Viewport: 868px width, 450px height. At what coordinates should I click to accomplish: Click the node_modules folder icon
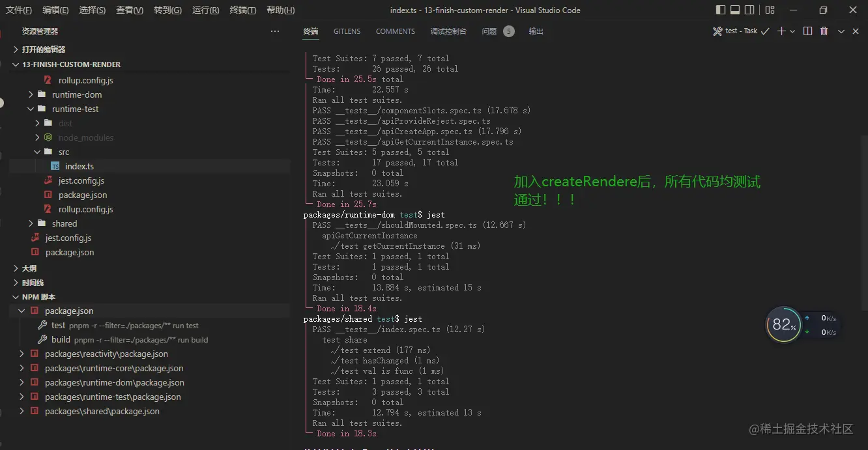pyautogui.click(x=48, y=137)
